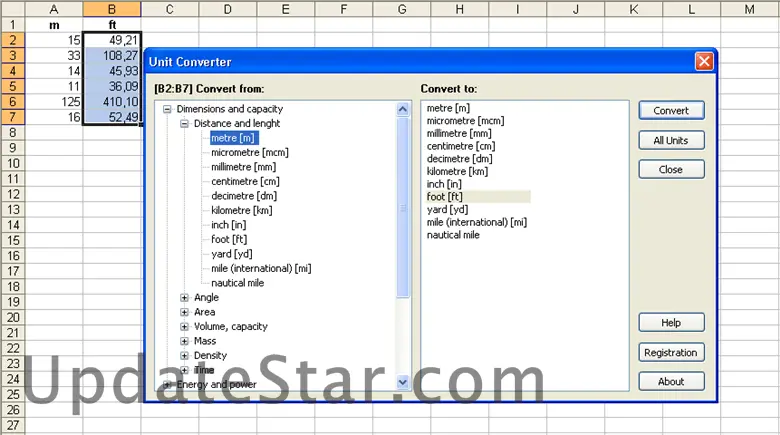Expand the Mass category

(184, 341)
